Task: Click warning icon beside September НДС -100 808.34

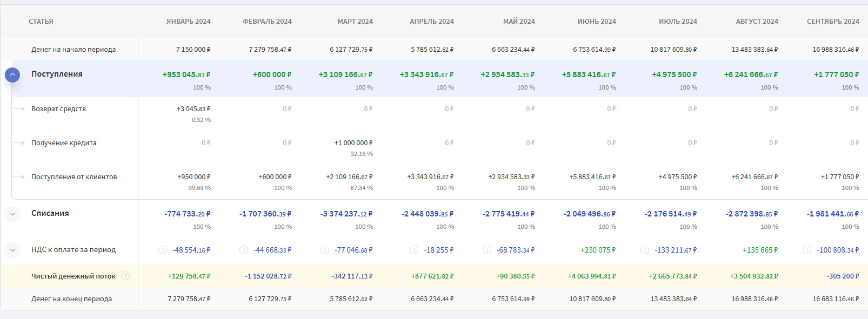Action: pos(807,250)
